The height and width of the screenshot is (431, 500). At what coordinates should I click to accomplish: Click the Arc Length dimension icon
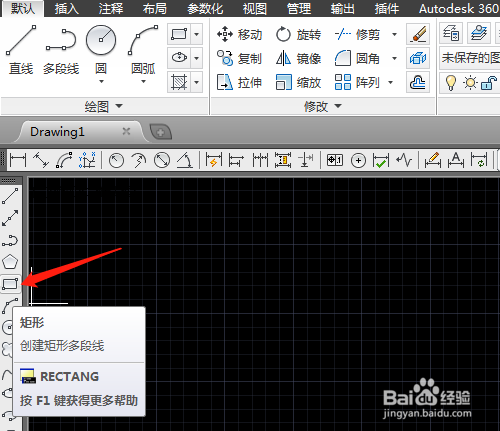64,160
